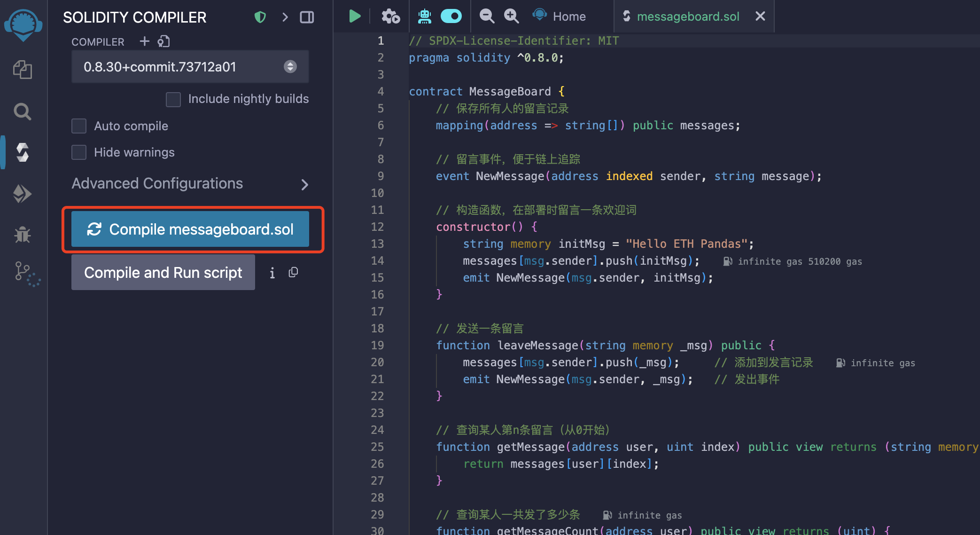Click the green shield verification icon

(260, 17)
